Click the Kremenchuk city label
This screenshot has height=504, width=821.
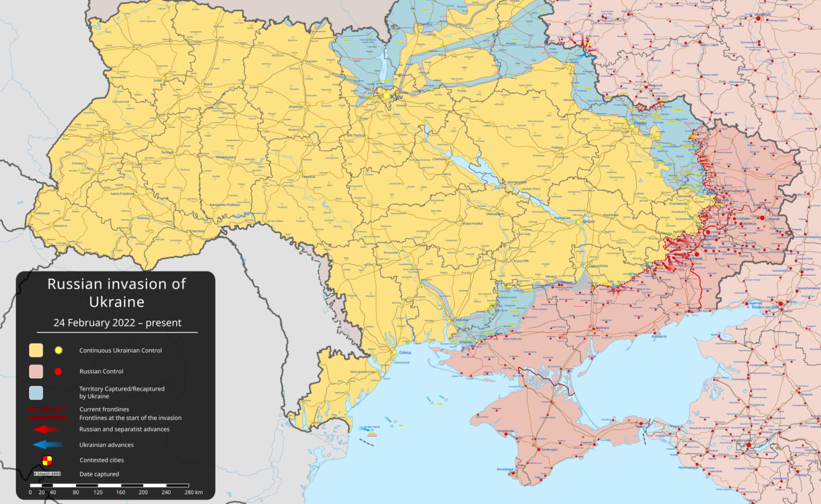(x=517, y=182)
